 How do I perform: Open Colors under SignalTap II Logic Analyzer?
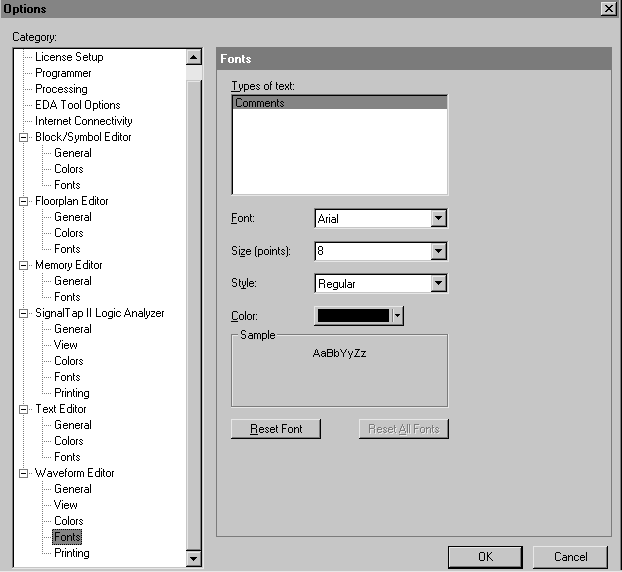[69, 361]
